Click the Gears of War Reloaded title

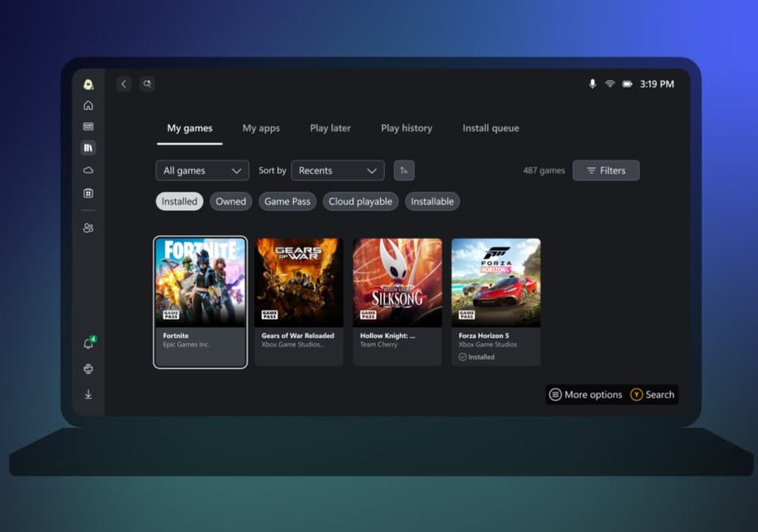point(298,336)
